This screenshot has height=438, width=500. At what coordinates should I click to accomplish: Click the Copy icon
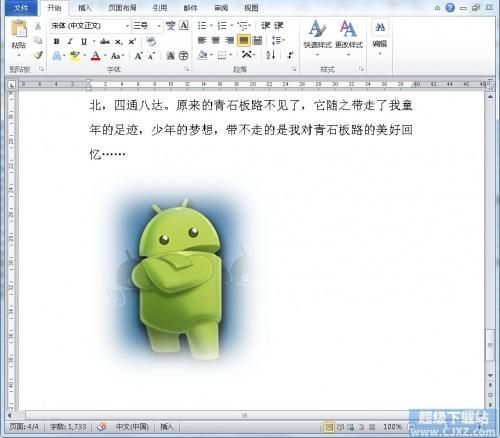[38, 40]
